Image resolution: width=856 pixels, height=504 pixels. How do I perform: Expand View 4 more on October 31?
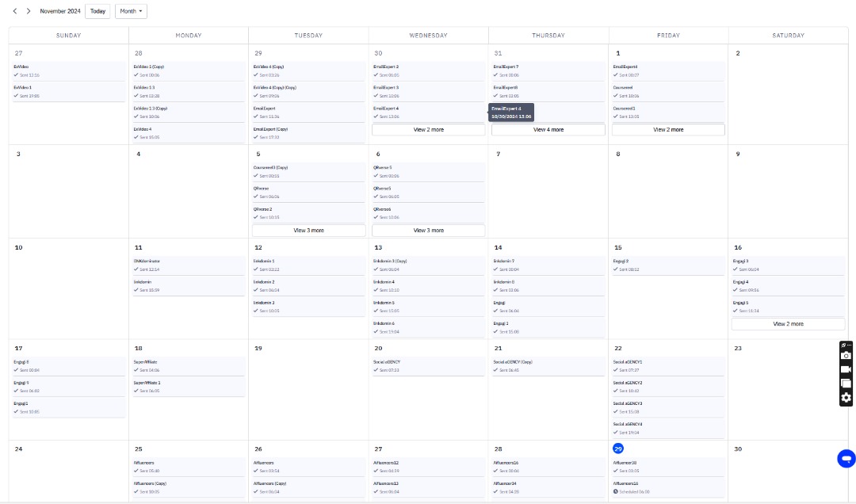[x=548, y=130]
